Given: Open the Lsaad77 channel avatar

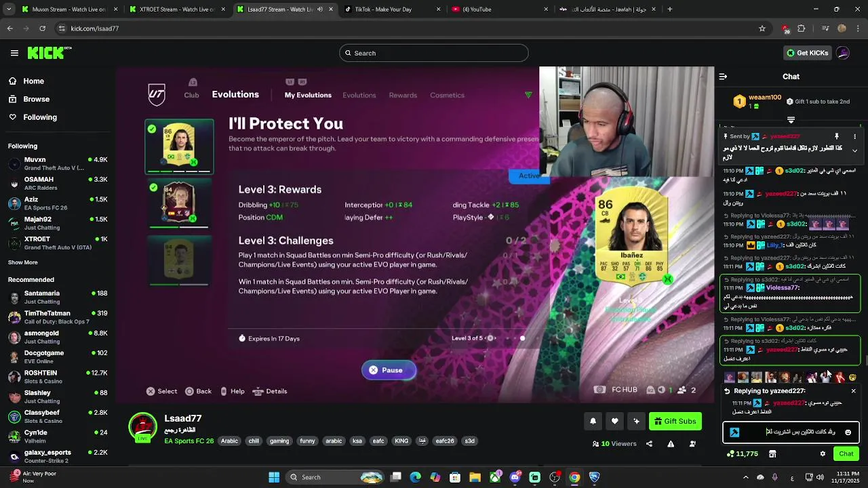Looking at the screenshot, I should point(142,427).
